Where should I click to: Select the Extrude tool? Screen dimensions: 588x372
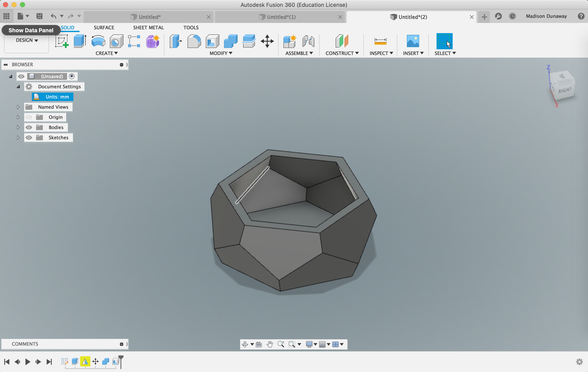point(80,41)
